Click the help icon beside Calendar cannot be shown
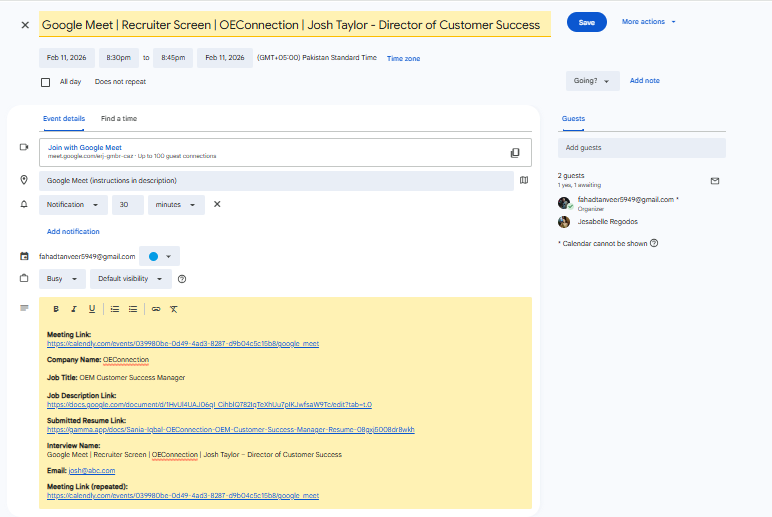The image size is (772, 517). 654,243
